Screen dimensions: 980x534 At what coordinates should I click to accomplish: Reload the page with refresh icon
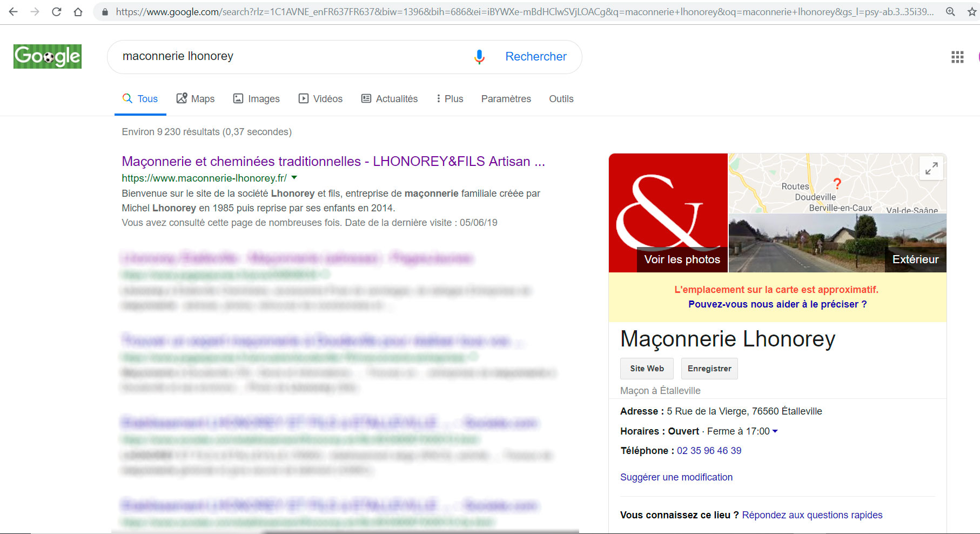coord(56,11)
